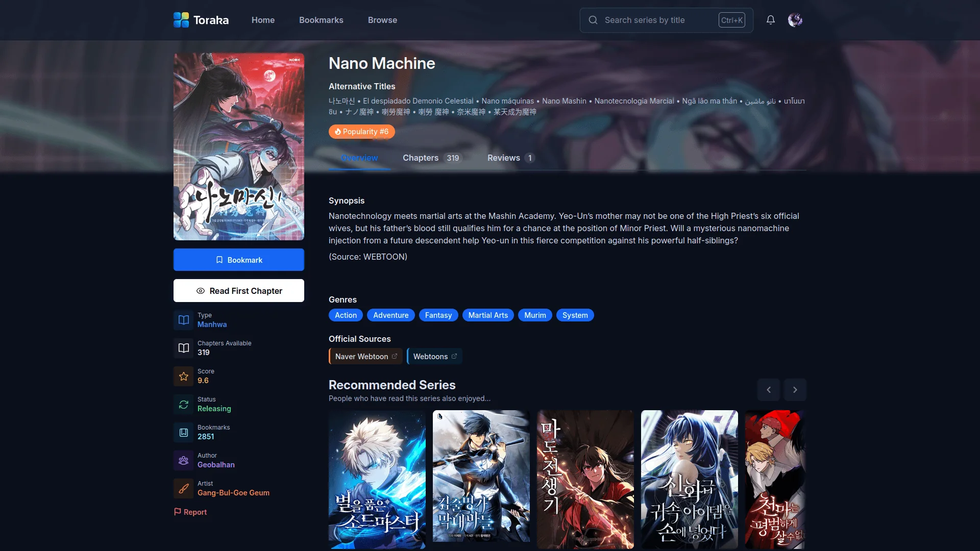This screenshot has width=980, height=551.
Task: Click the (Source: WEBTOON) text
Action: pyautogui.click(x=368, y=257)
